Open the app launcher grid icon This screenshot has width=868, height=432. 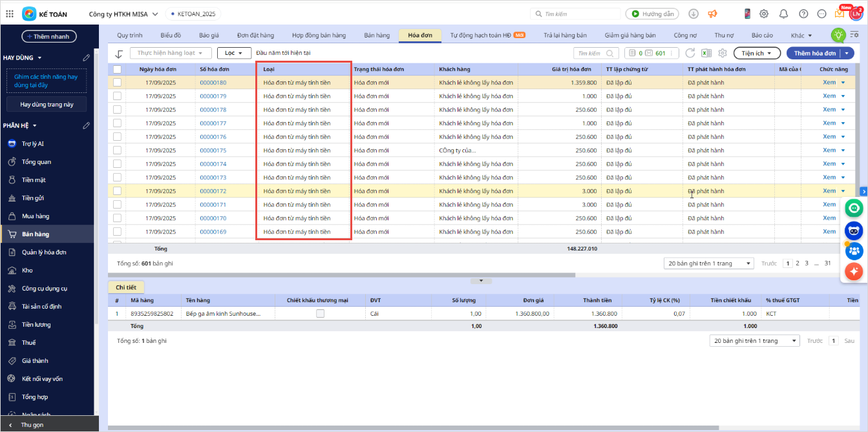pyautogui.click(x=10, y=14)
